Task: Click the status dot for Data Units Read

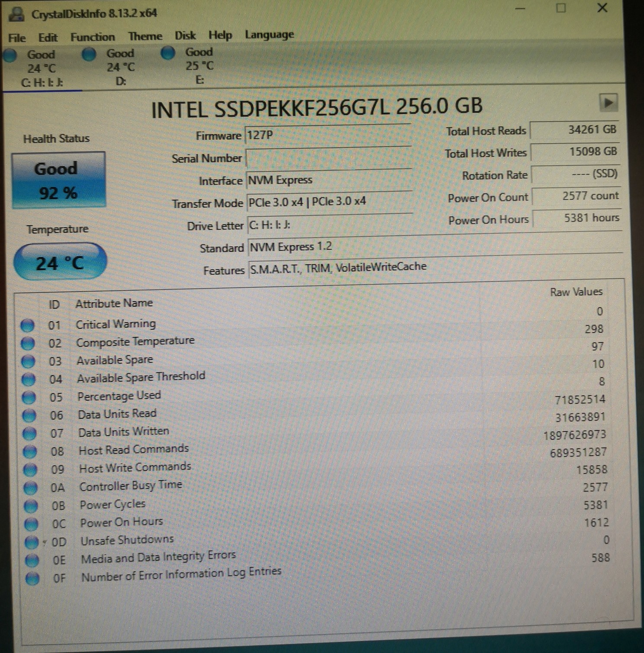Action: click(x=29, y=416)
